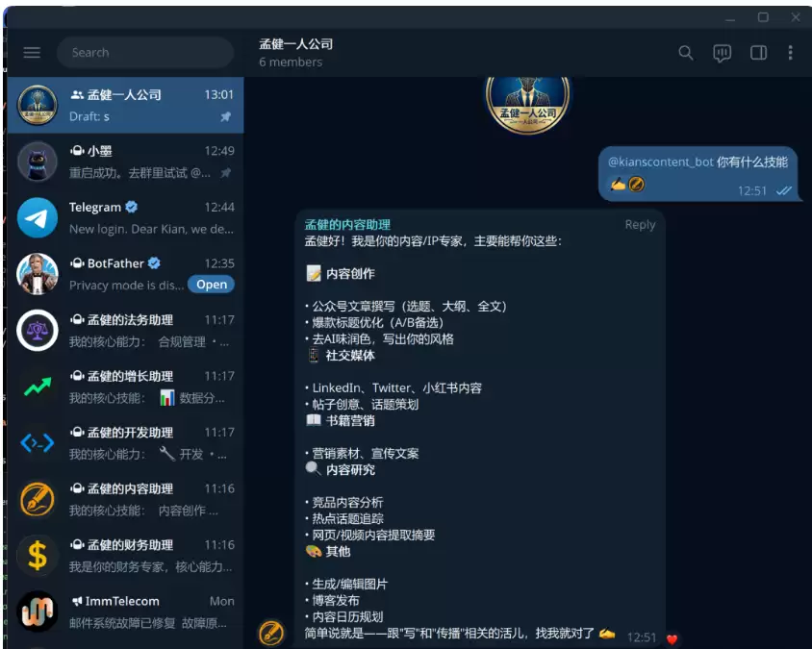
Task: Click the 孟健的内容助理 sender name in message
Action: click(347, 225)
